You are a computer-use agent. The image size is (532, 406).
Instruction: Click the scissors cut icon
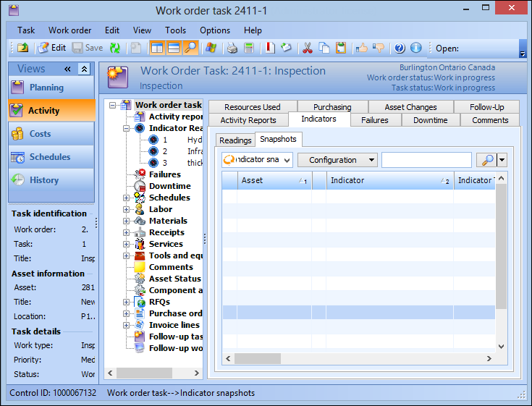coord(307,48)
